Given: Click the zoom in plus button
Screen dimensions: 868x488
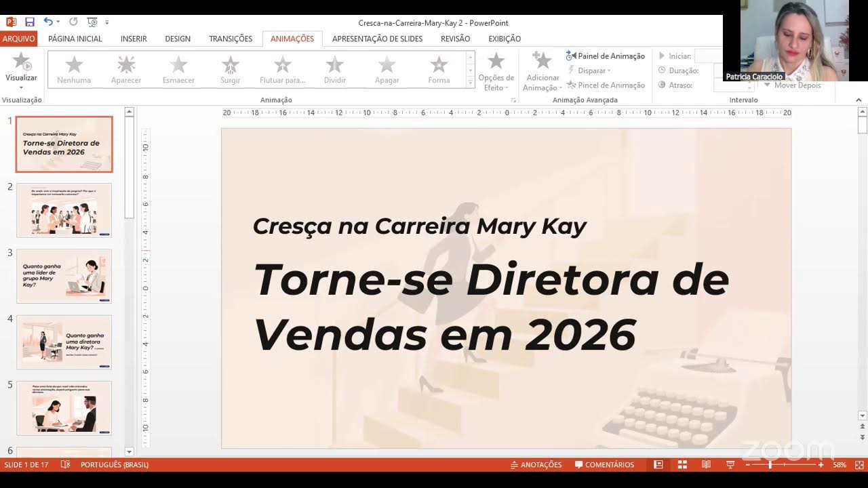Looking at the screenshot, I should 821,465.
